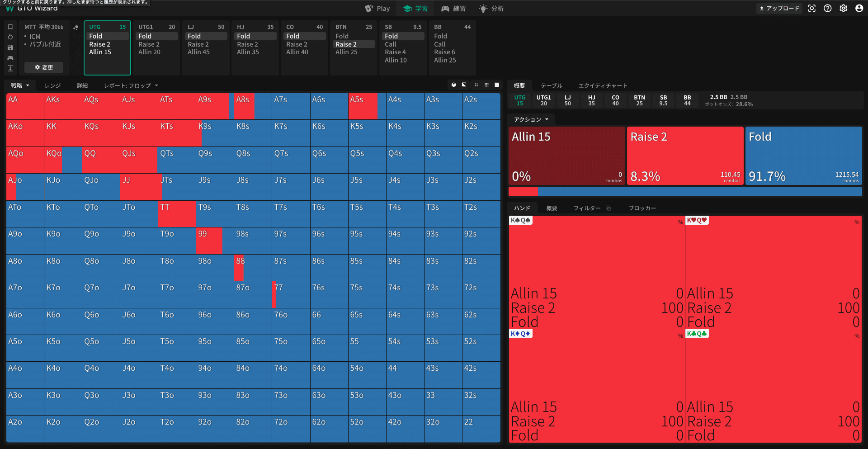Image resolution: width=868 pixels, height=449 pixels.
Task: Open the レポート: フロップ dropdown
Action: tap(131, 85)
